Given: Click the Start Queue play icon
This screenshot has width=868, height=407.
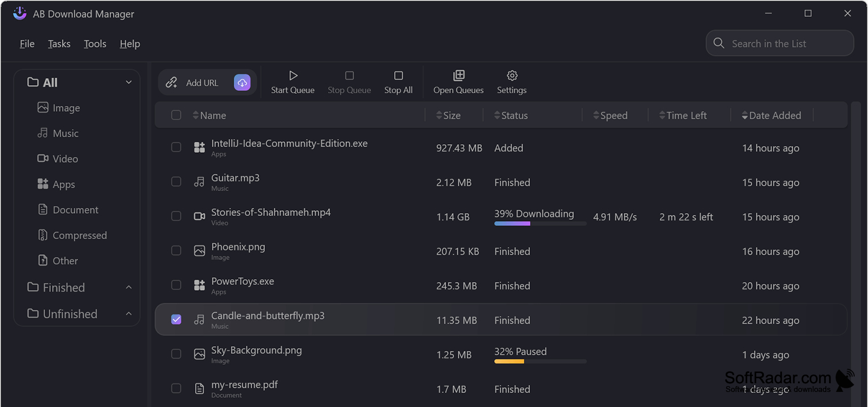Looking at the screenshot, I should coord(293,76).
